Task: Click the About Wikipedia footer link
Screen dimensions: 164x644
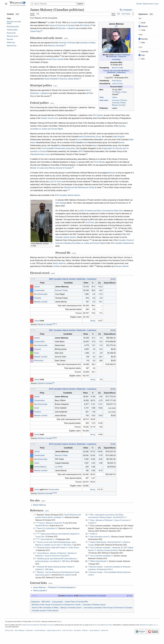Action: click(x=20, y=630)
